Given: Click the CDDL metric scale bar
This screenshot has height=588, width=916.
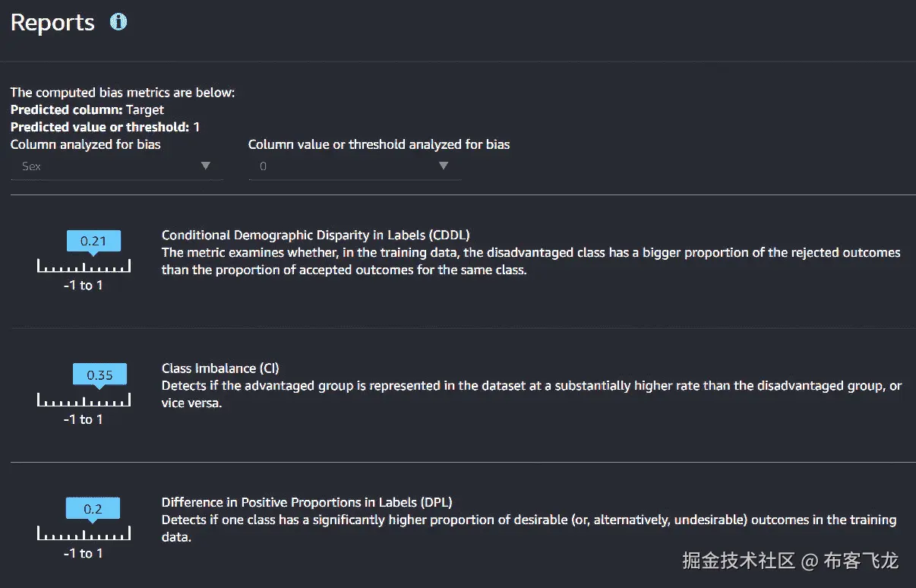Looking at the screenshot, I should [84, 267].
